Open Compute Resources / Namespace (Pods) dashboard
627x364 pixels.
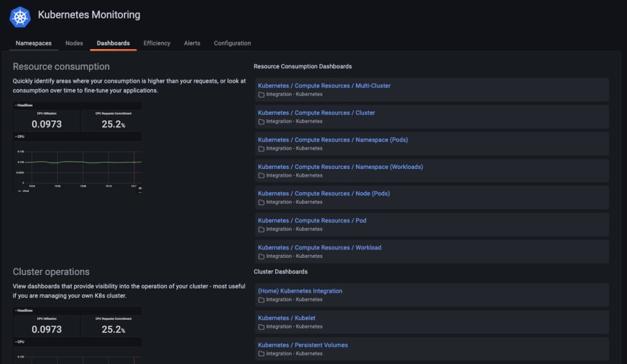(333, 140)
